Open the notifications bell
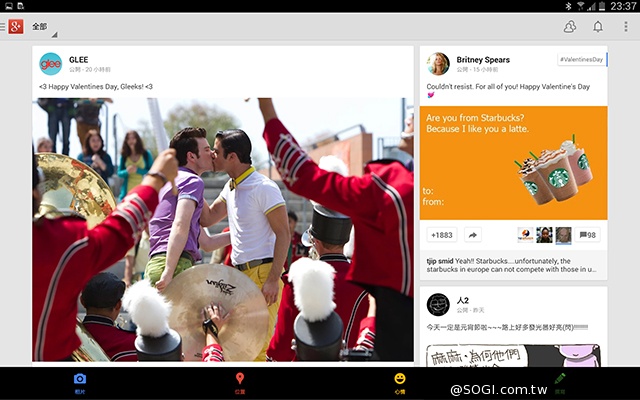 pyautogui.click(x=598, y=27)
